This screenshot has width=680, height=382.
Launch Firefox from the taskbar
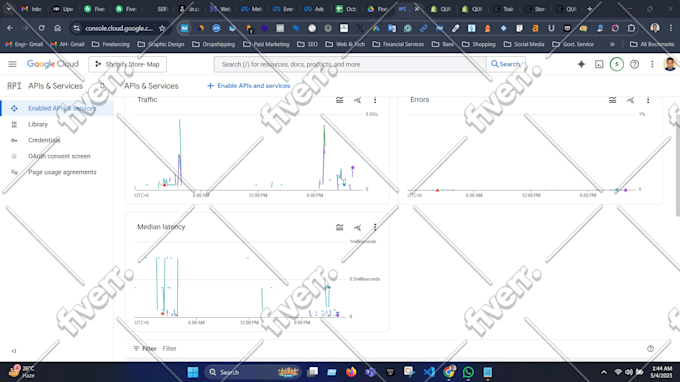click(x=351, y=372)
